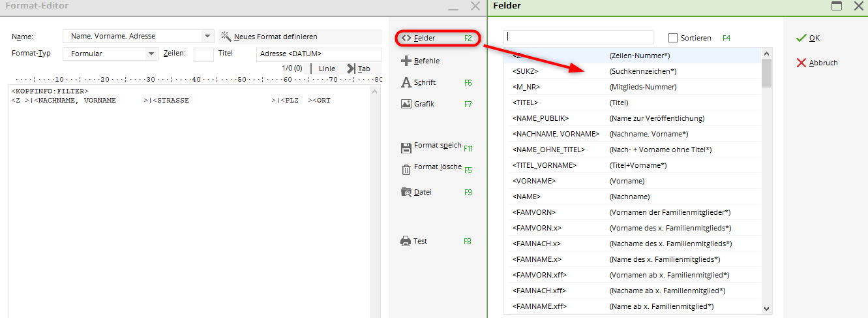Click the Grafik picture icon
The width and height of the screenshot is (868, 318).
coord(406,104)
